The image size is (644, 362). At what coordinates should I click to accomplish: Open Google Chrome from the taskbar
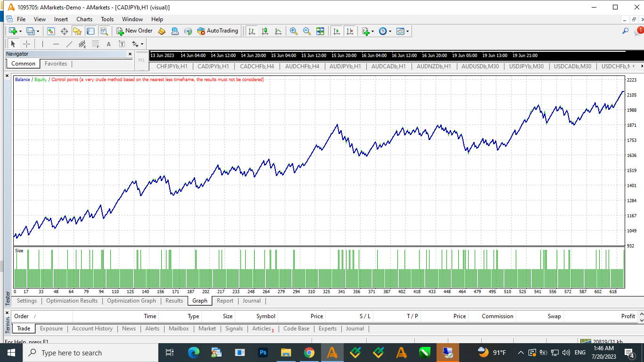(x=309, y=353)
